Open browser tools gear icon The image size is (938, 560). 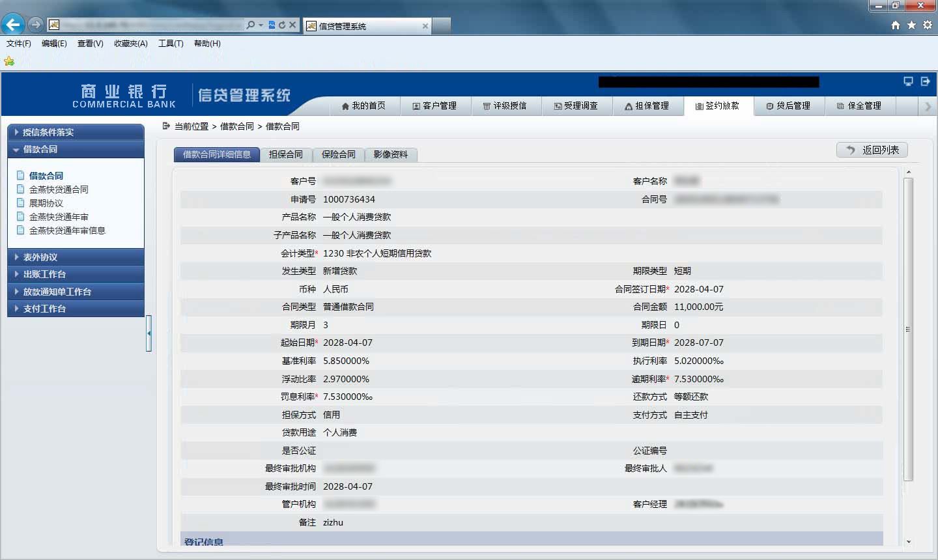click(x=927, y=25)
